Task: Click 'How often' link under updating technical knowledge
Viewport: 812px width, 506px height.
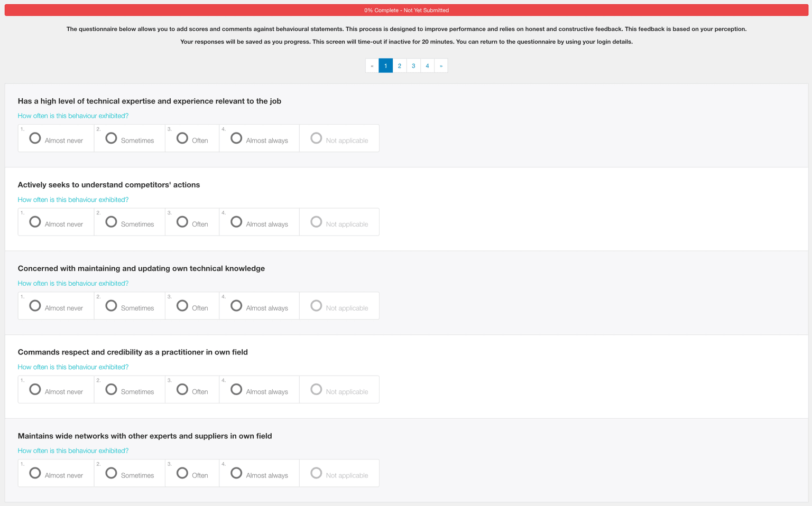Action: (x=73, y=283)
